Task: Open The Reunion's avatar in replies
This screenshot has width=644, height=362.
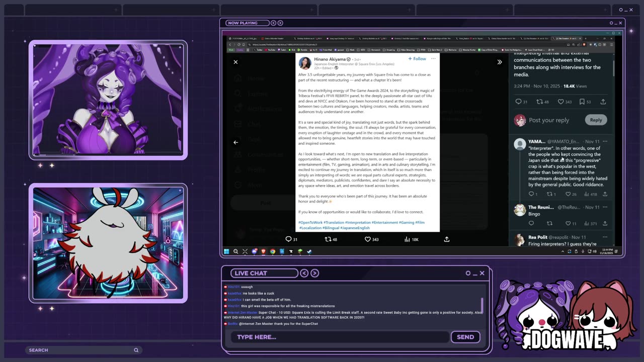Action: (x=520, y=210)
